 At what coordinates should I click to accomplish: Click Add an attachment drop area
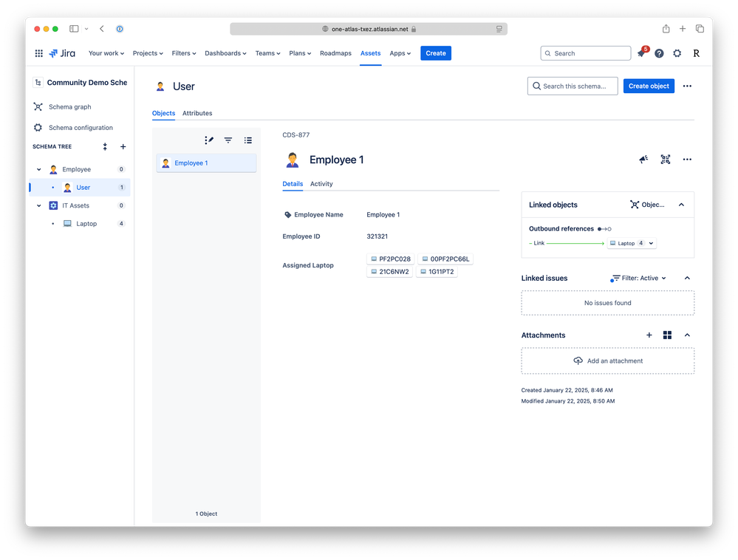(608, 361)
